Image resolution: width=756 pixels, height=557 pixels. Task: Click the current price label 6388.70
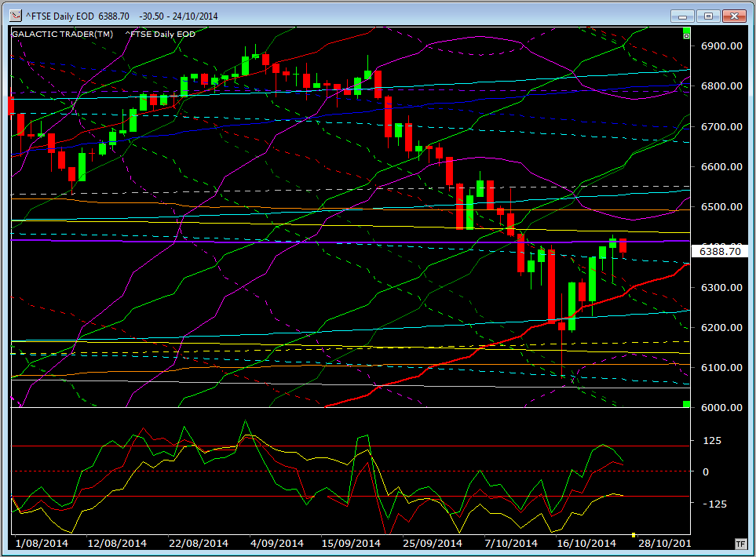[719, 252]
